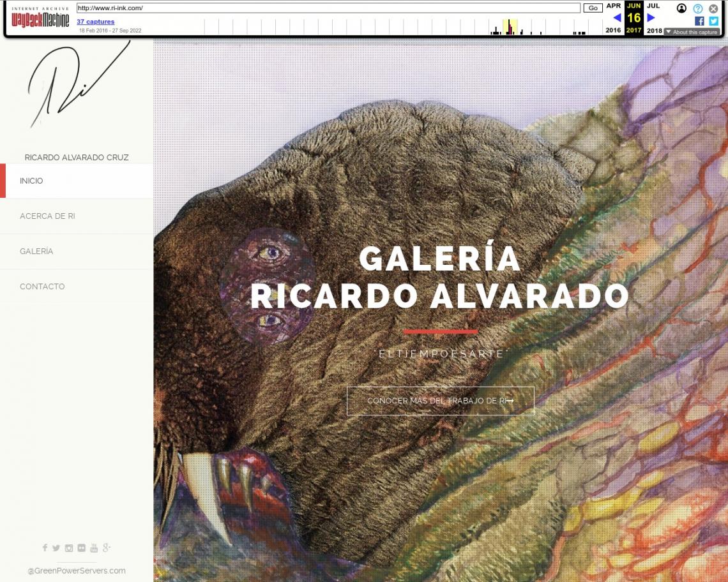Viewport: 728px width, 582px height.
Task: Click the 37 captures link
Action: pos(96,22)
